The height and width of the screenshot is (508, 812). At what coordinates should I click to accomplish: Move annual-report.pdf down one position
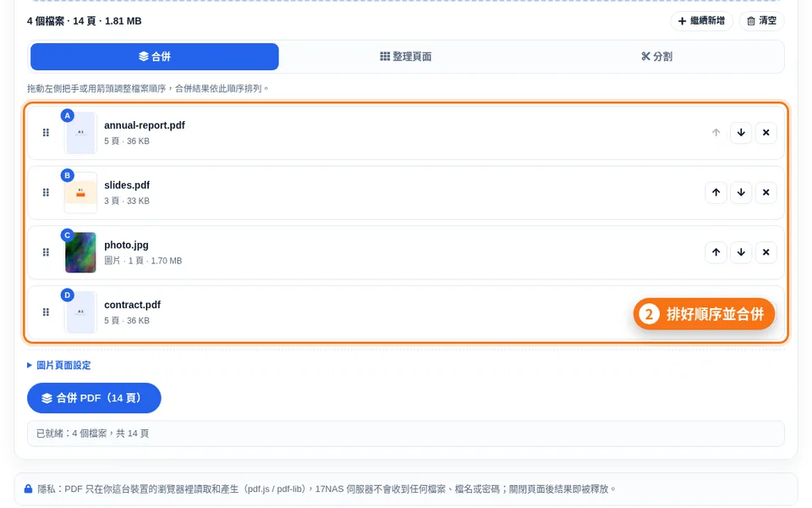pos(741,133)
